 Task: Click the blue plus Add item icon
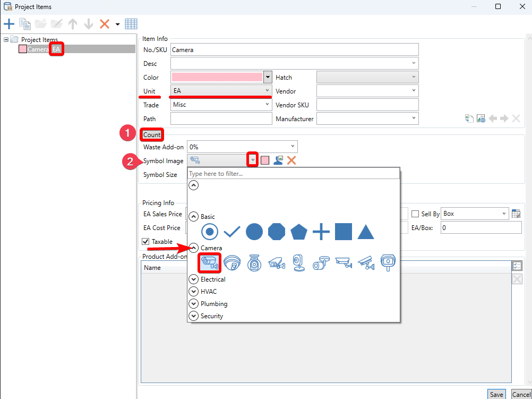pyautogui.click(x=9, y=24)
